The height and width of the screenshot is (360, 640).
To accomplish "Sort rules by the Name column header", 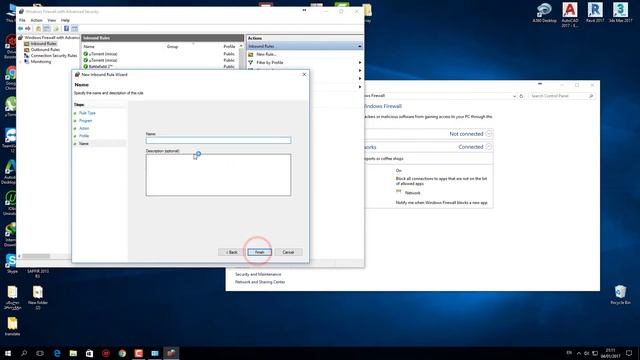I will [89, 47].
